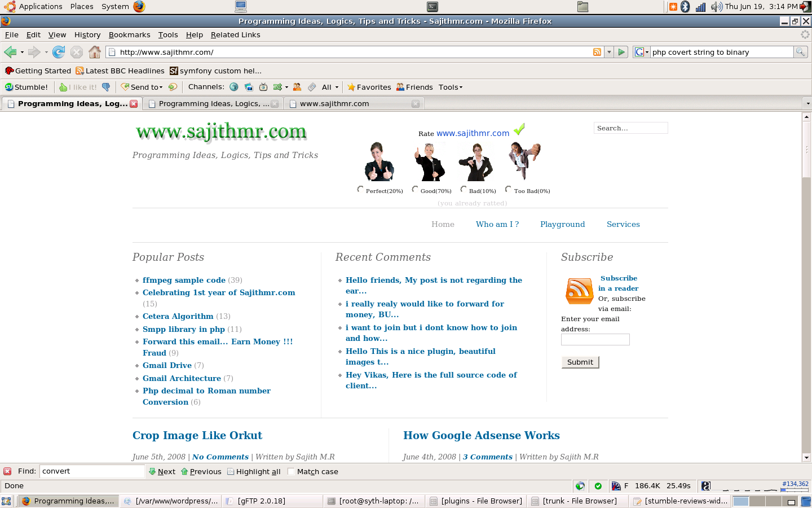This screenshot has height=508, width=812.
Task: Select the stumblers people channel icon
Action: tap(297, 87)
